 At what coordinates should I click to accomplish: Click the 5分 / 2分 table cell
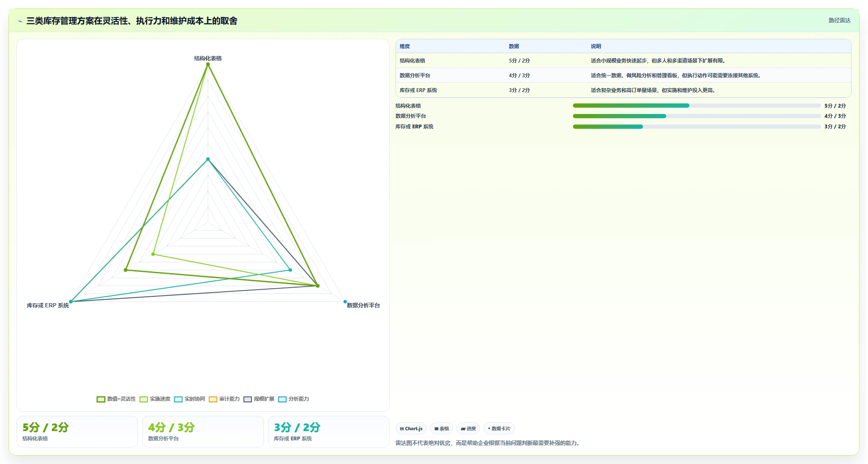(519, 61)
